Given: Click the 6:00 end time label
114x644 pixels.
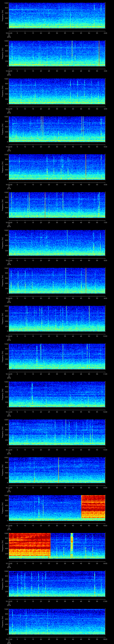Looking at the screenshot, I should coord(105,184).
